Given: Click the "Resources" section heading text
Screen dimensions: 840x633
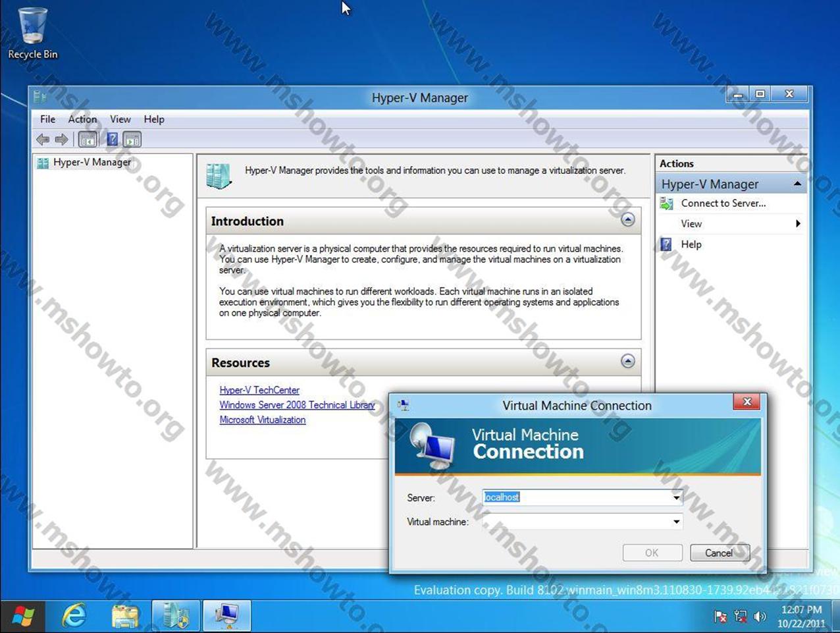Looking at the screenshot, I should [240, 363].
